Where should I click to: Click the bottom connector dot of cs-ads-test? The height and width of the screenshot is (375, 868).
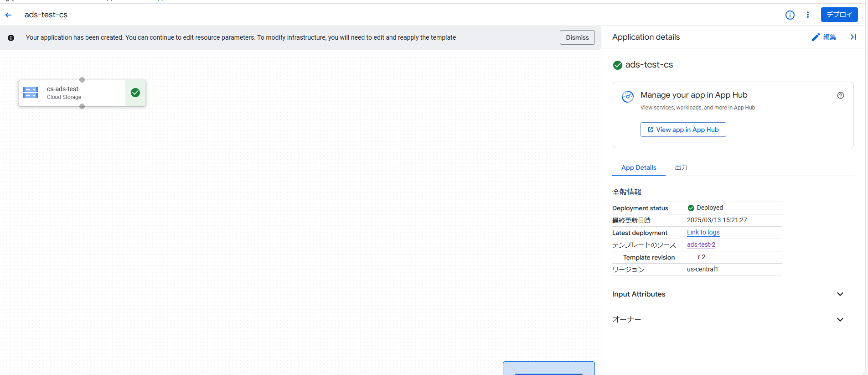click(x=82, y=106)
